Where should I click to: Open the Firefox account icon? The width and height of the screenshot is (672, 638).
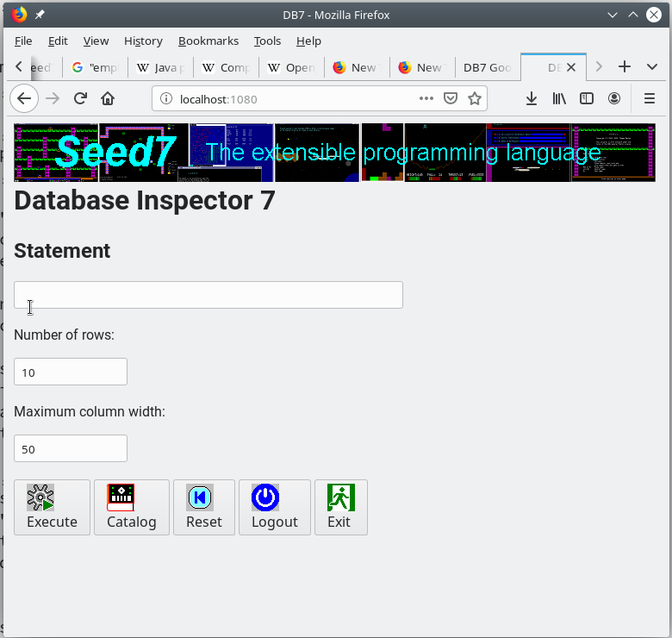(x=614, y=98)
